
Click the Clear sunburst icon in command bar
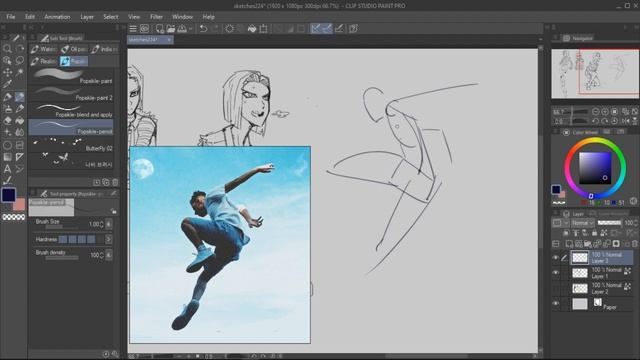coord(229,29)
